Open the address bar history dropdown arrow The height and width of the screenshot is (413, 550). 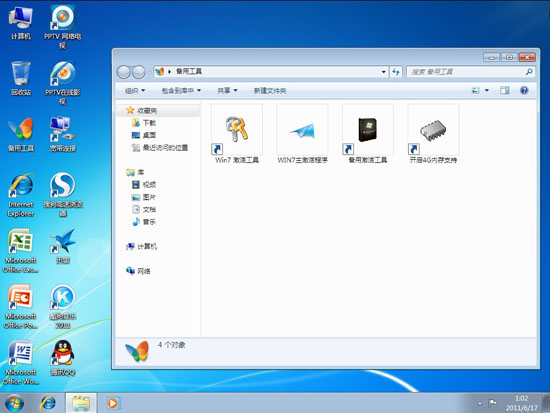pos(384,72)
